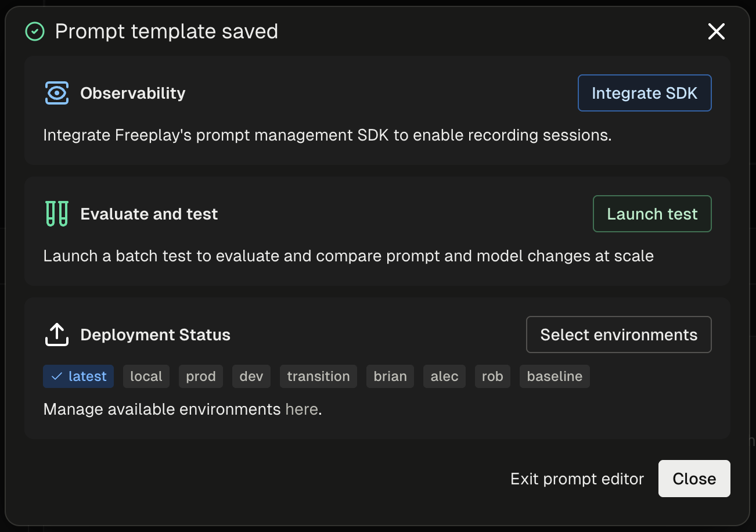Click the green saved checkmark icon

35,31
